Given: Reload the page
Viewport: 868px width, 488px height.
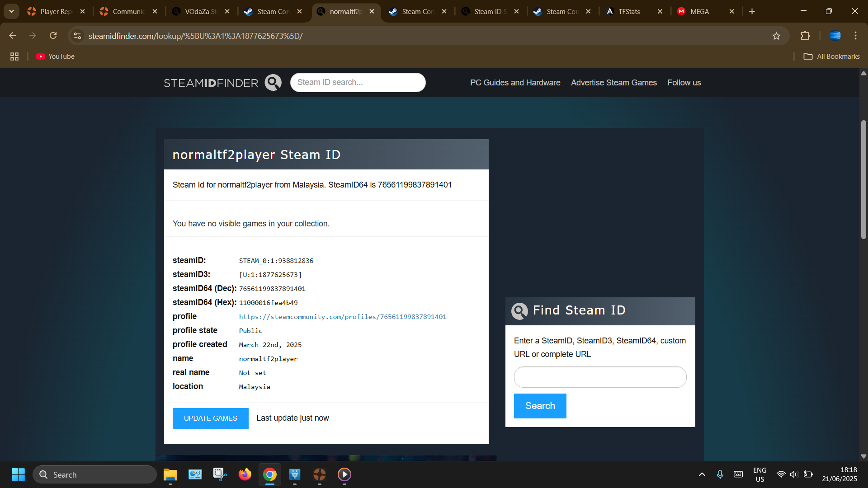Looking at the screenshot, I should [53, 36].
